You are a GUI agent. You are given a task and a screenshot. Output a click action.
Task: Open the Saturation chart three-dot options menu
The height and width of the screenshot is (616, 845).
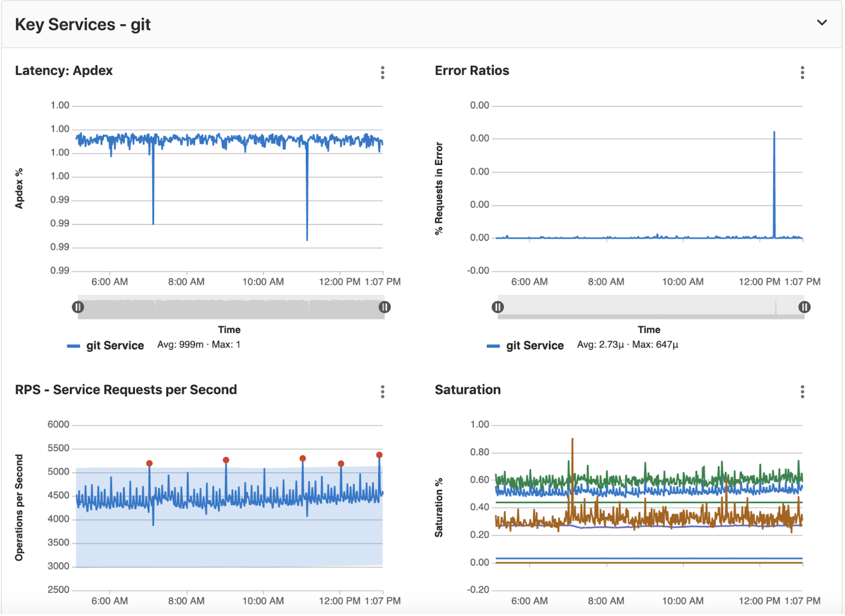coord(802,392)
